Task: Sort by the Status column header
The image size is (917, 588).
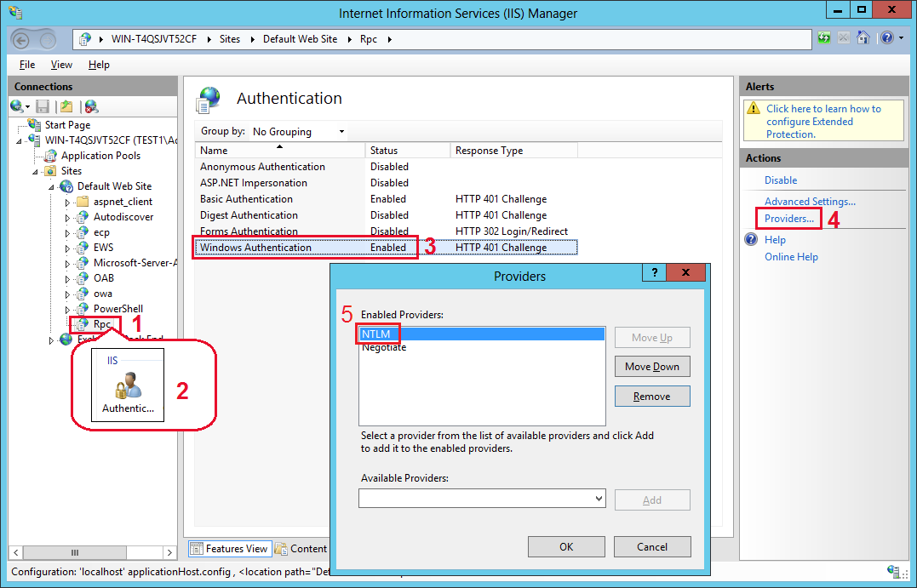Action: (408, 151)
